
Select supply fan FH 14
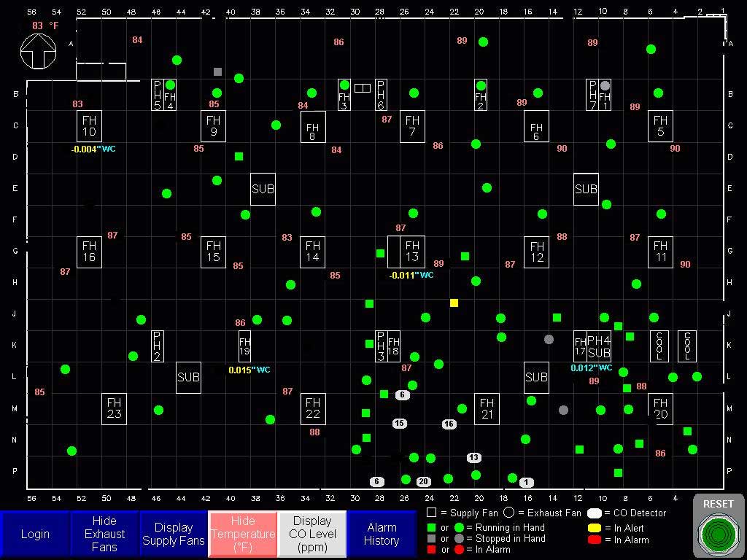(313, 252)
